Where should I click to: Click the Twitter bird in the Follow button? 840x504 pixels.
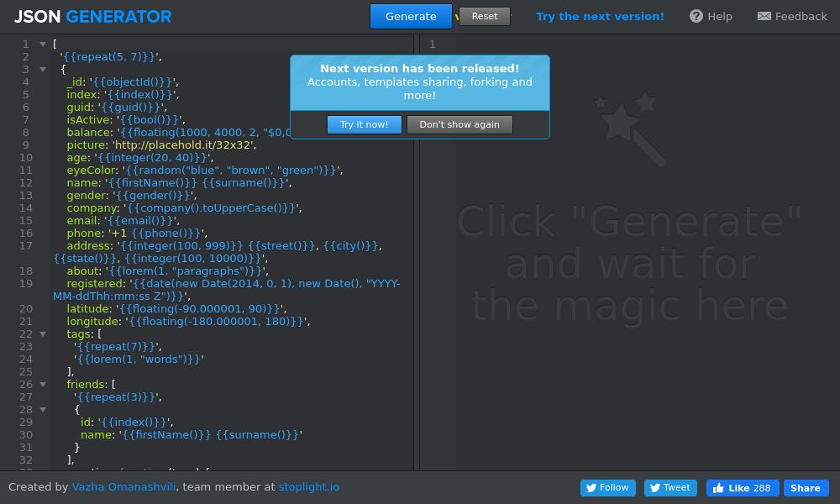pyautogui.click(x=591, y=488)
